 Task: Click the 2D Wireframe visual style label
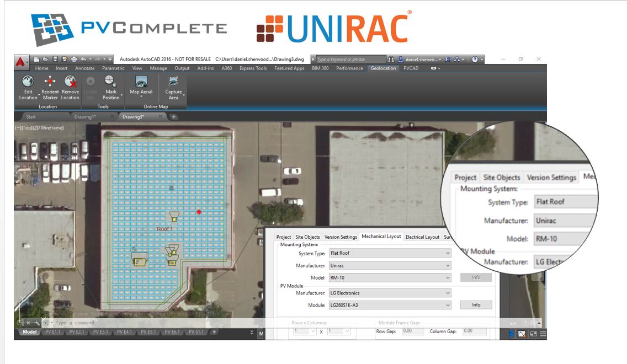[x=48, y=128]
